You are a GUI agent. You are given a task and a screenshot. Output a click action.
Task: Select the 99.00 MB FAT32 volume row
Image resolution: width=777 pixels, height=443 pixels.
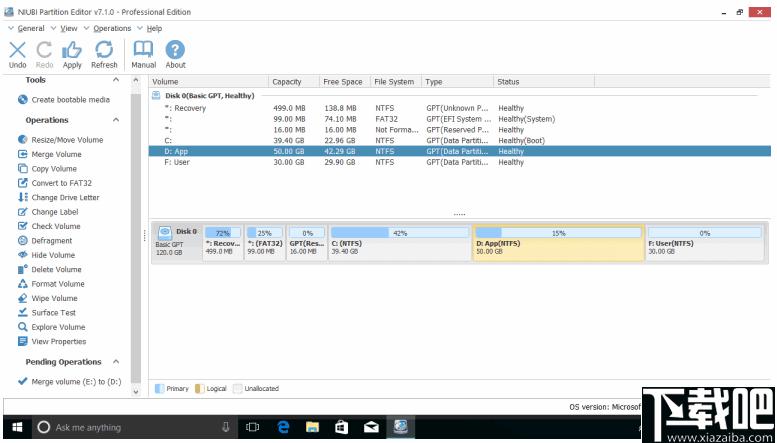point(460,119)
